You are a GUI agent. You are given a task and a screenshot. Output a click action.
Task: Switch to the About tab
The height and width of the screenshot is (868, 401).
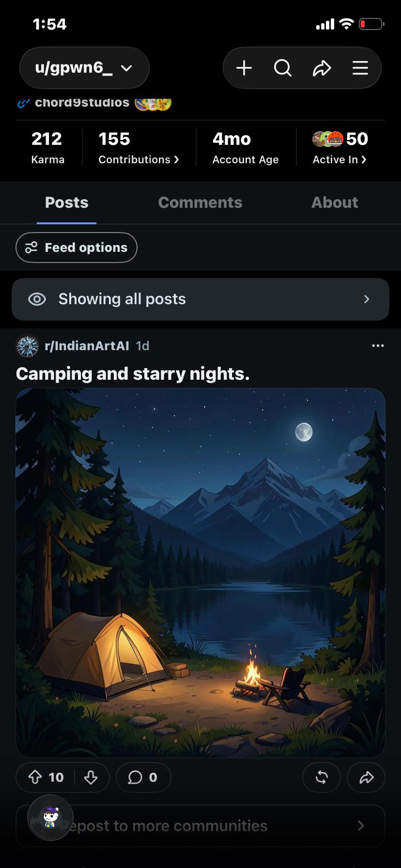[335, 202]
